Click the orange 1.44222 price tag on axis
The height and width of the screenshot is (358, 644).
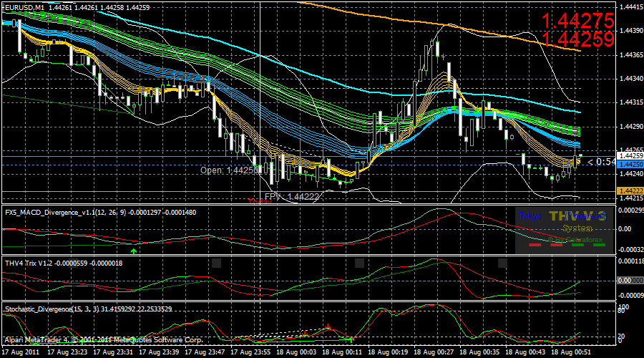[628, 189]
